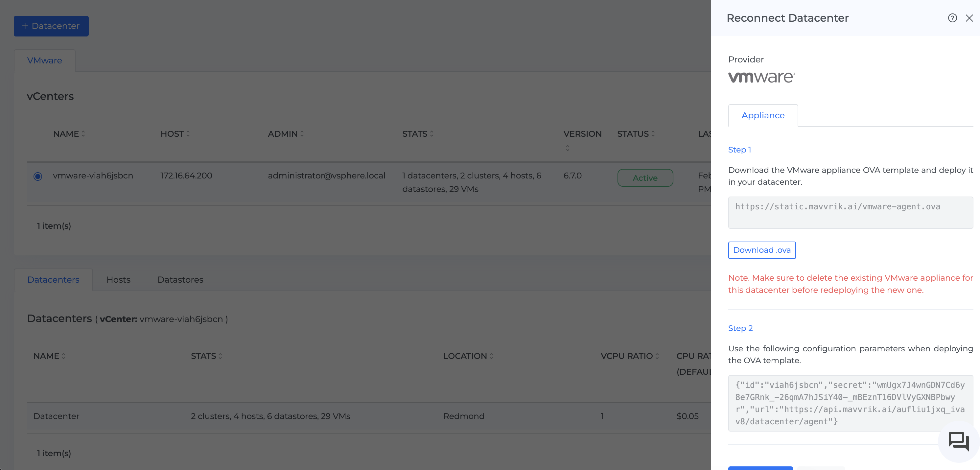Click the Download .ova button
The height and width of the screenshot is (470, 980).
click(x=762, y=250)
